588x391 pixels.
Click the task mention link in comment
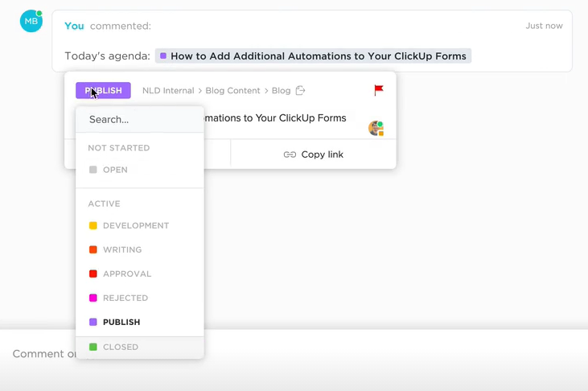(313, 56)
